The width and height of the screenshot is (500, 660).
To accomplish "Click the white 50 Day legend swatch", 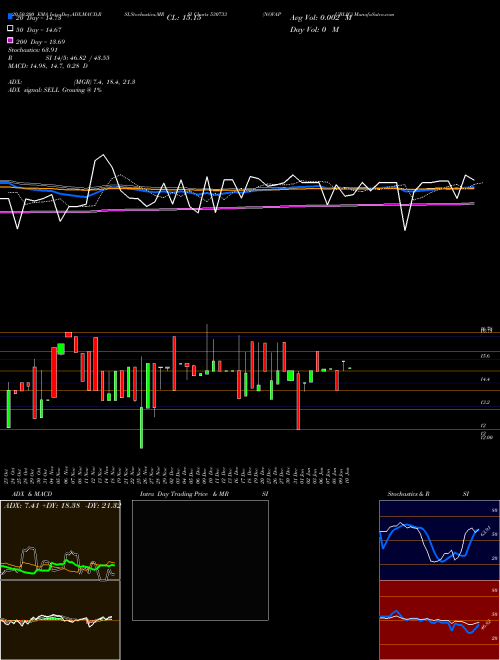I will pyautogui.click(x=11, y=29).
